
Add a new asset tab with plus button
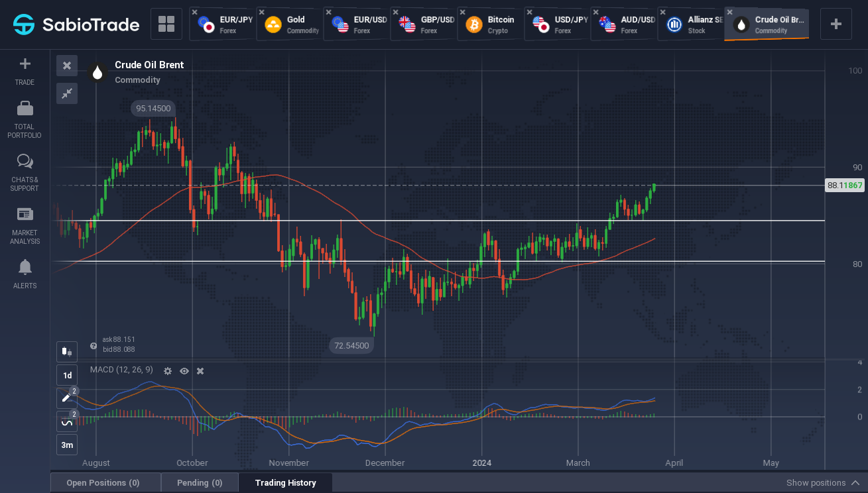(836, 25)
